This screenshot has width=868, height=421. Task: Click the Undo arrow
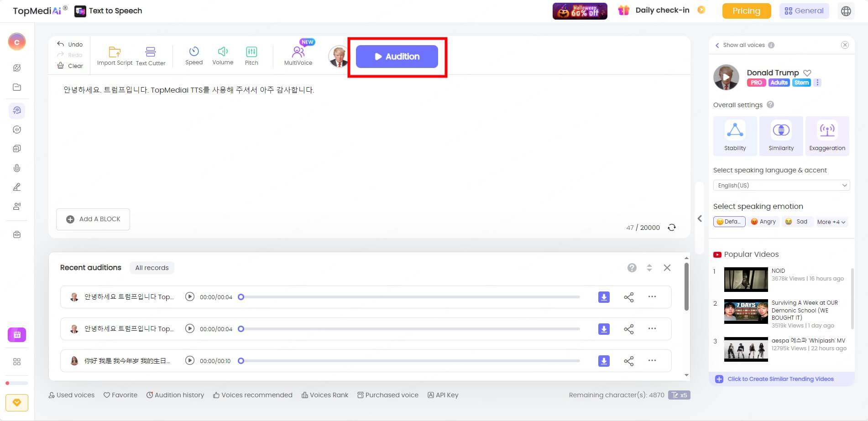click(x=61, y=44)
